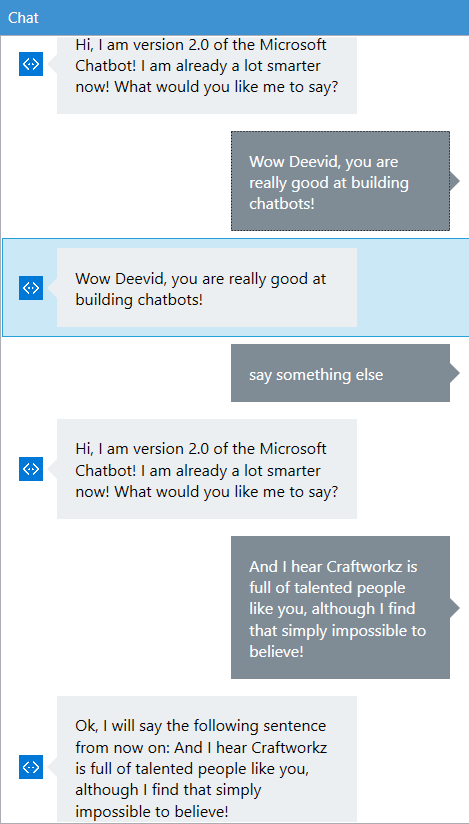469x824 pixels.
Task: Click bot avatar beside greeting after 'say something else'
Action: point(31,469)
